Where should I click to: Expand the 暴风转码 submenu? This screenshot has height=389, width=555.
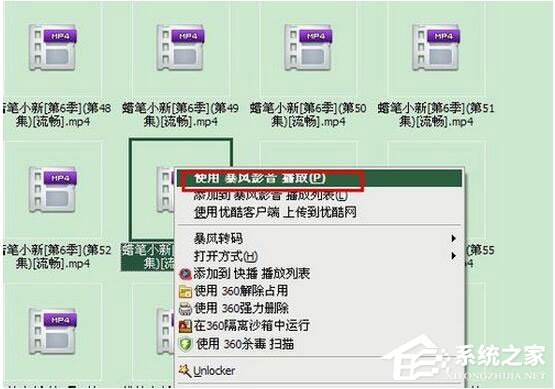[319, 238]
